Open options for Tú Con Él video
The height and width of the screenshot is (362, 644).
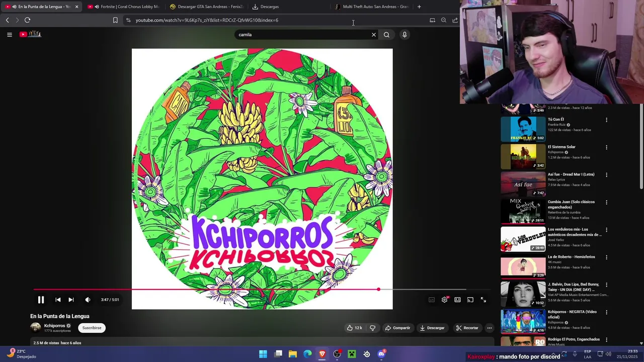point(606,120)
